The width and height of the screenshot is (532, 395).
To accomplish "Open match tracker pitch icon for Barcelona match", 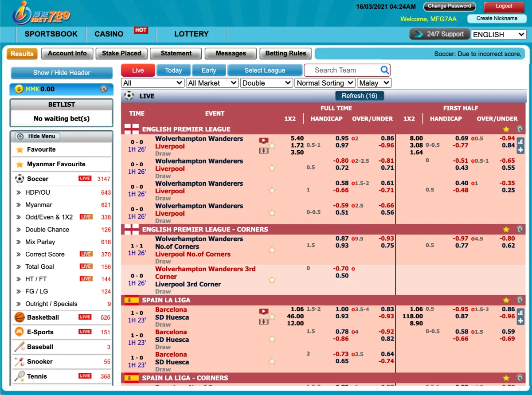I will (x=263, y=322).
